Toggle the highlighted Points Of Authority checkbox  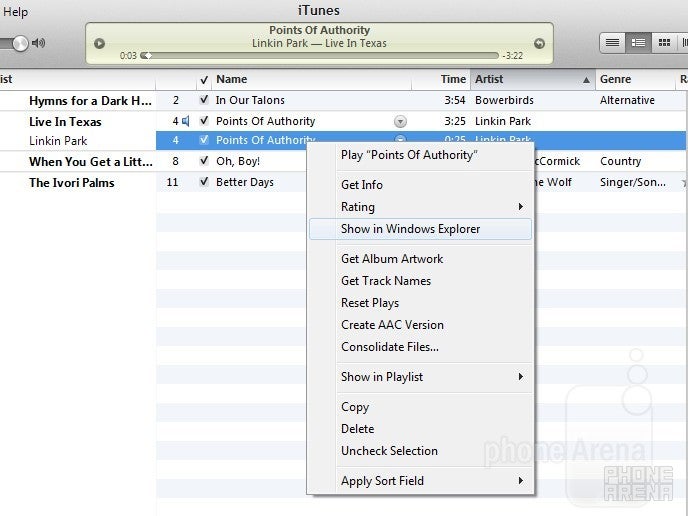(204, 140)
